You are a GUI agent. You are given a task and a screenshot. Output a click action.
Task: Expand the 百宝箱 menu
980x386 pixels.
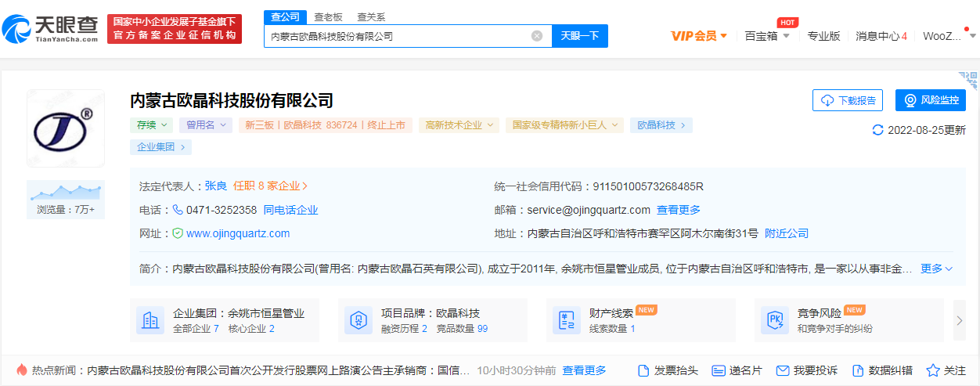tap(767, 36)
